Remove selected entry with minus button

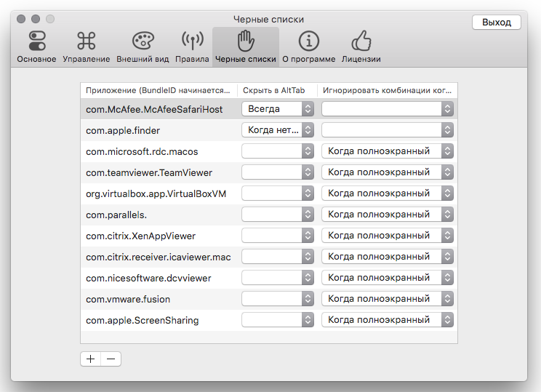(x=111, y=359)
